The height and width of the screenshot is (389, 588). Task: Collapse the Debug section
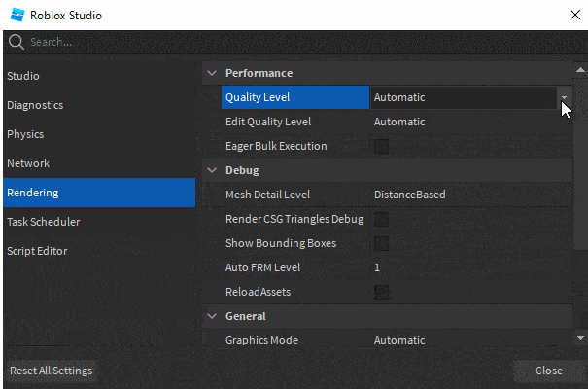coord(212,170)
